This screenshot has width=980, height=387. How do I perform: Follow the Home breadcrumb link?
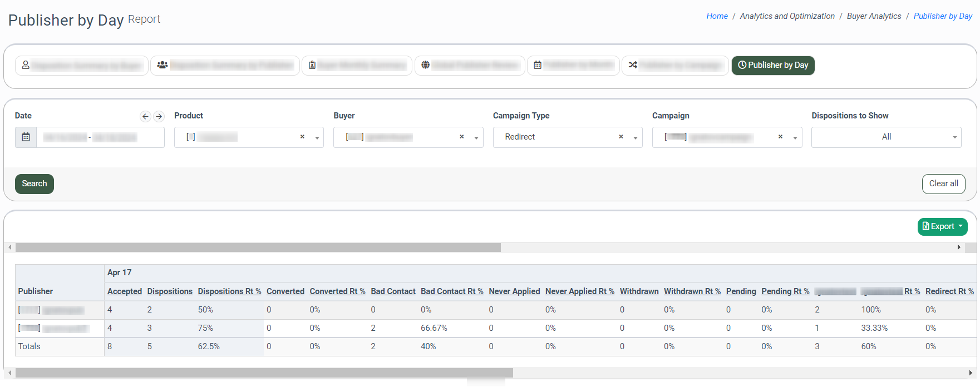(717, 16)
